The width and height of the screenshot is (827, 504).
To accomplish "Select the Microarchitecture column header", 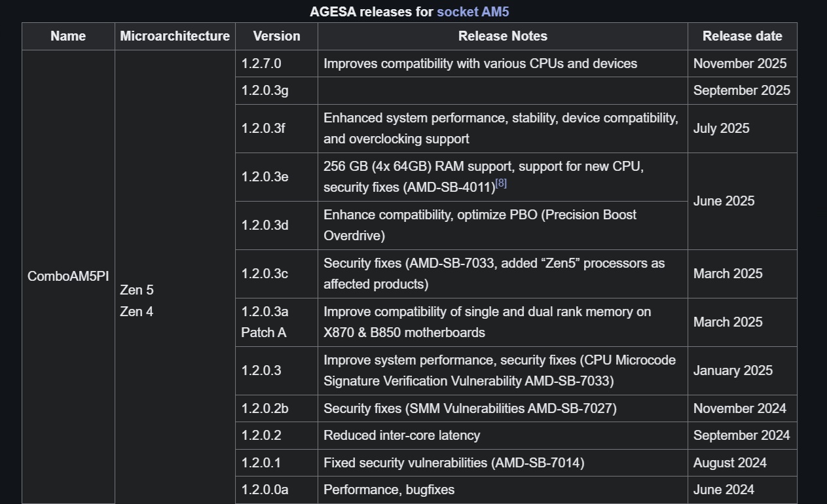I will point(175,37).
